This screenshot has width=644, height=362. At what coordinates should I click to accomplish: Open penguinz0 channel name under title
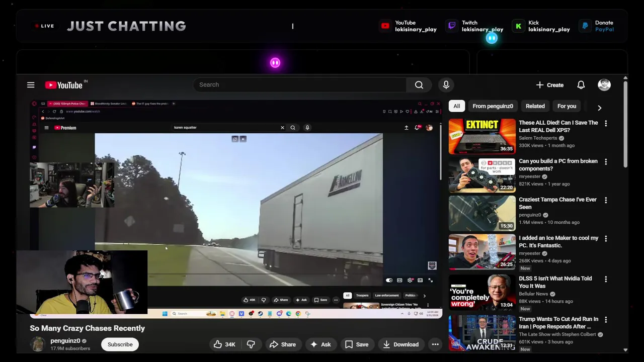[x=65, y=341]
